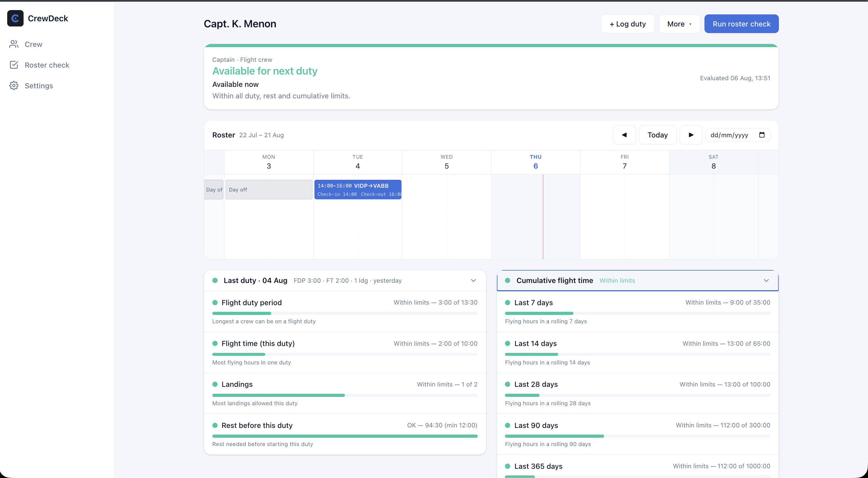Click Evaluated 06 Aug, 13:51 timestamp
Image resolution: width=868 pixels, height=478 pixels.
click(x=735, y=78)
